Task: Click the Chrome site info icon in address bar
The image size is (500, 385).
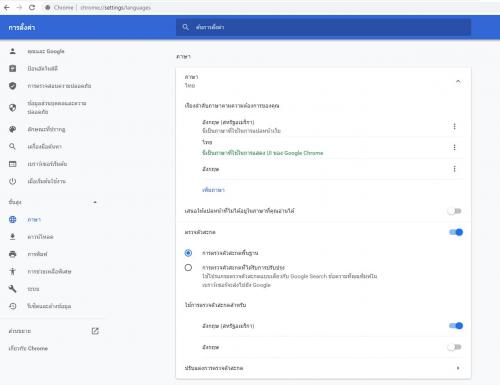Action: [48, 7]
